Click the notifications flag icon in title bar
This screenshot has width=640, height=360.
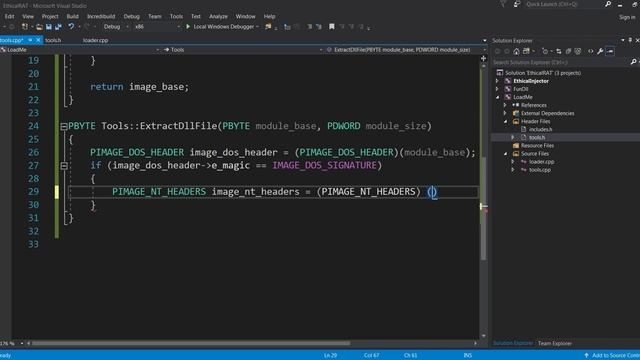pos(503,4)
